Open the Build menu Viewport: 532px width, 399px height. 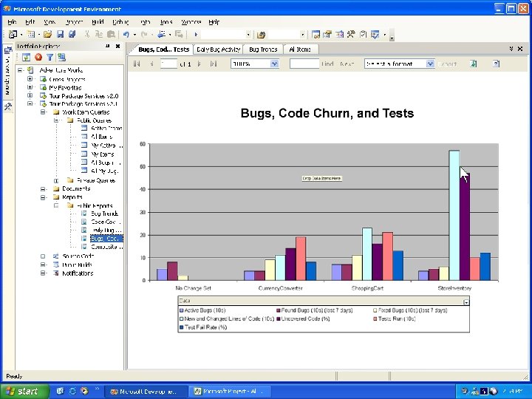click(x=98, y=22)
